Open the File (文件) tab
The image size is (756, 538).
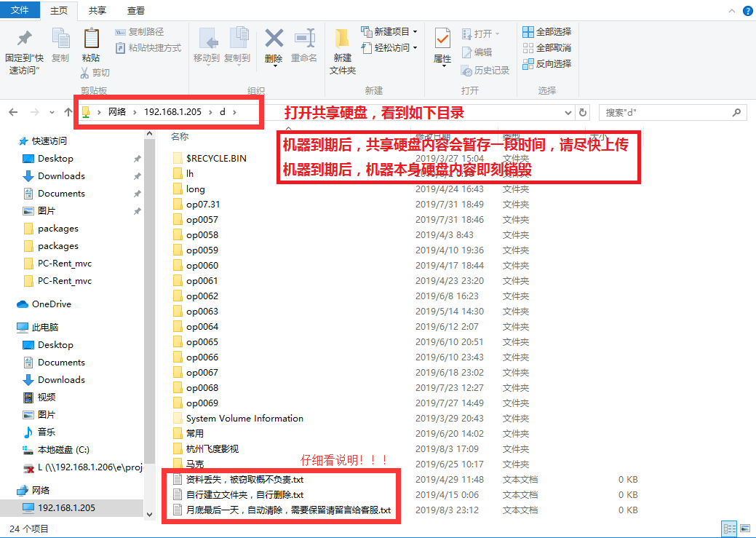pyautogui.click(x=20, y=9)
